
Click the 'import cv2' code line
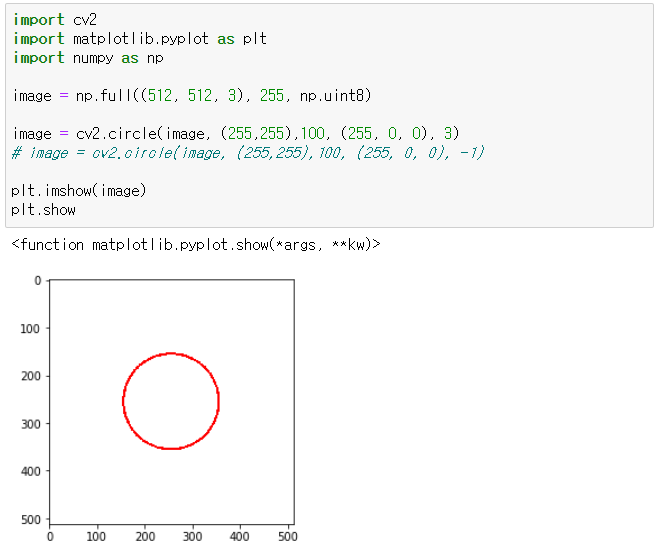[55, 20]
